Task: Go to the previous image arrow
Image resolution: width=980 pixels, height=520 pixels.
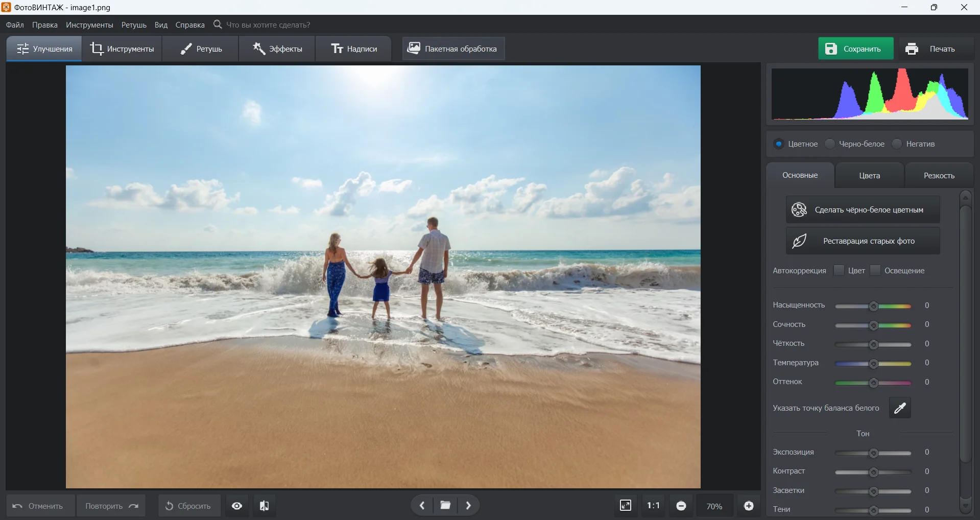Action: (422, 506)
